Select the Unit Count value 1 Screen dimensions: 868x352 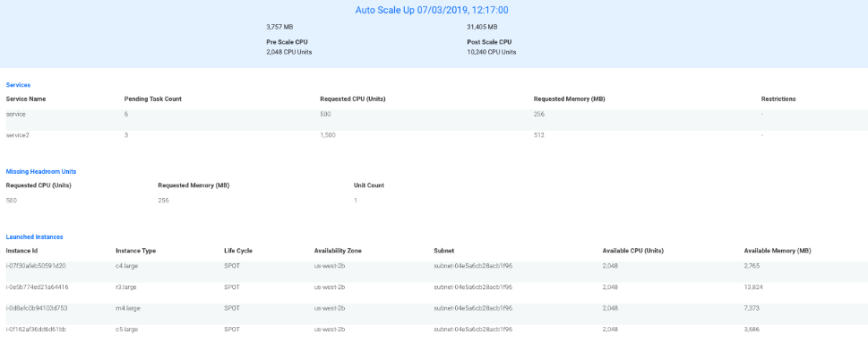click(x=356, y=201)
